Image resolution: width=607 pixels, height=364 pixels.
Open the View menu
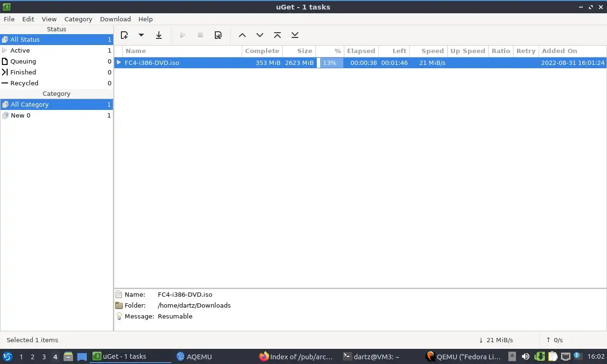coord(49,19)
